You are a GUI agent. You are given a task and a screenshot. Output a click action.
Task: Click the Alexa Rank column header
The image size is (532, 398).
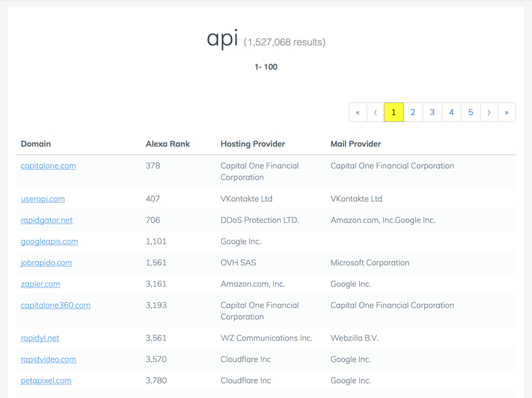point(168,144)
